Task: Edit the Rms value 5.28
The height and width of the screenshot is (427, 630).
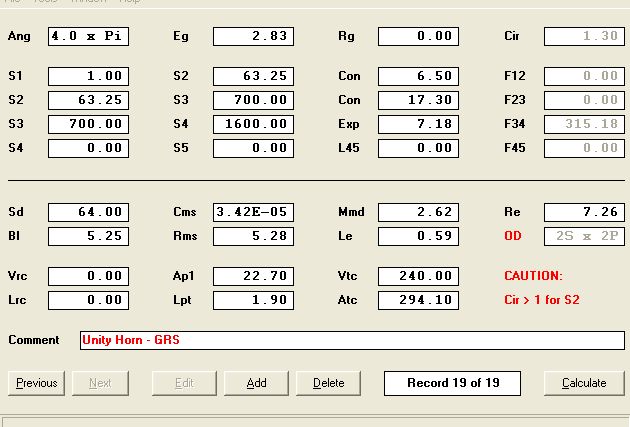Action: [x=254, y=237]
